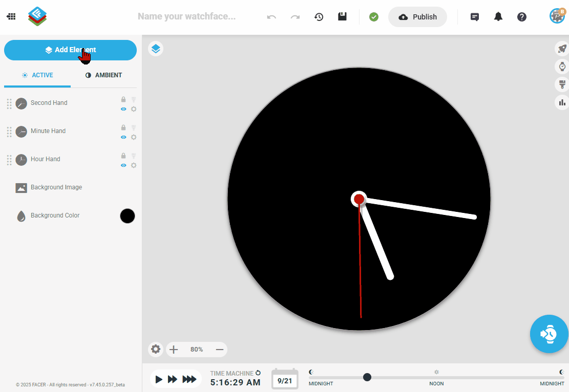Click the watchface name input field
The width and height of the screenshot is (569, 392).
pos(186,17)
